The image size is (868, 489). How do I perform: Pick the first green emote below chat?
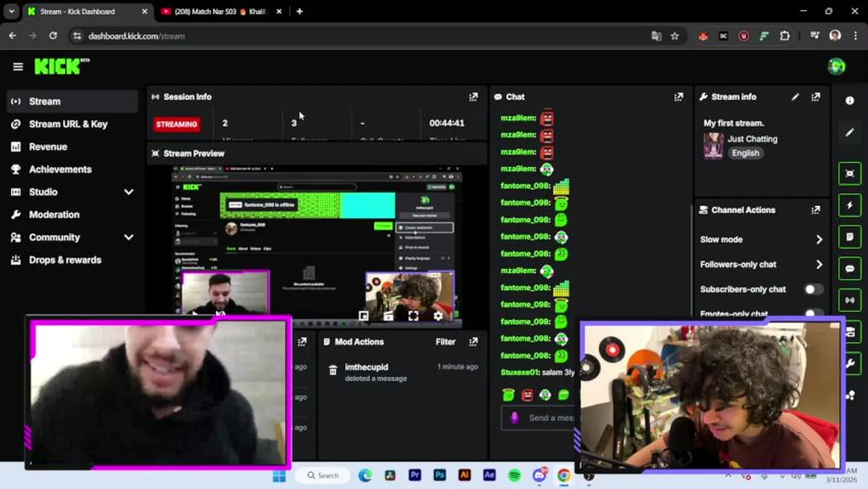point(509,395)
